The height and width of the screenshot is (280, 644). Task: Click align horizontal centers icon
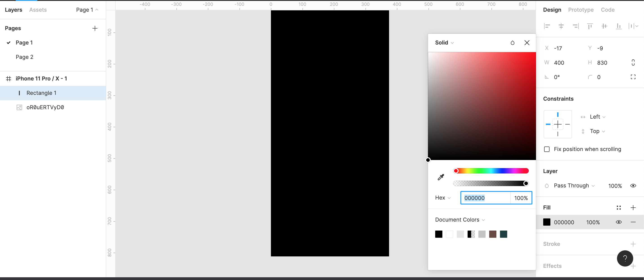(x=561, y=26)
